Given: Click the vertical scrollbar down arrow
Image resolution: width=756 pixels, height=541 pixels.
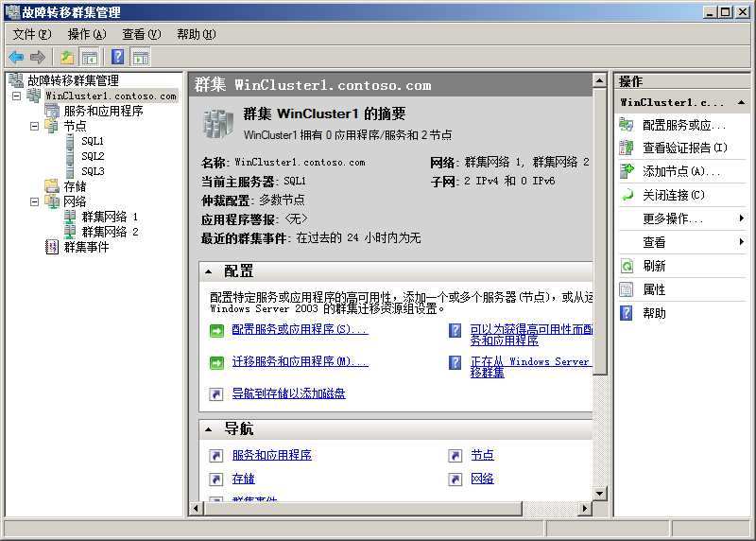Looking at the screenshot, I should (599, 493).
